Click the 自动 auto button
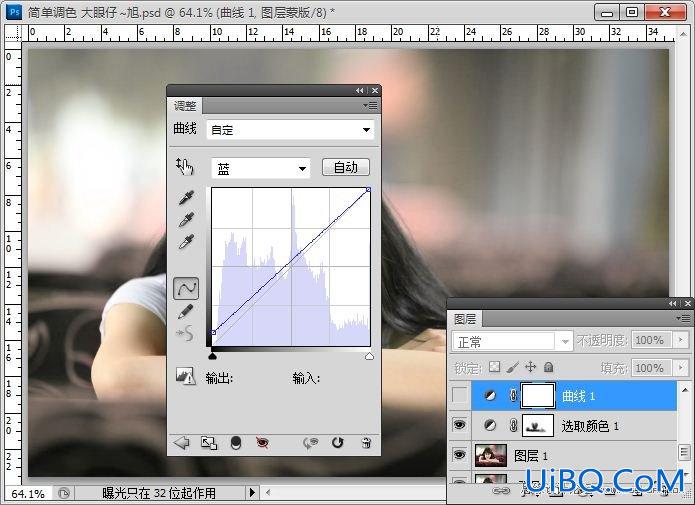Image resolution: width=695 pixels, height=505 pixels. click(346, 167)
